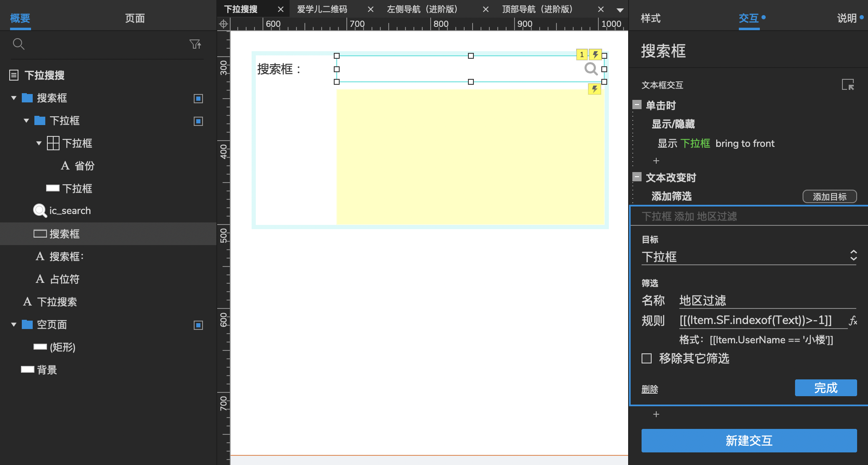Click the yellow footnote badge numbered 1

(x=582, y=55)
